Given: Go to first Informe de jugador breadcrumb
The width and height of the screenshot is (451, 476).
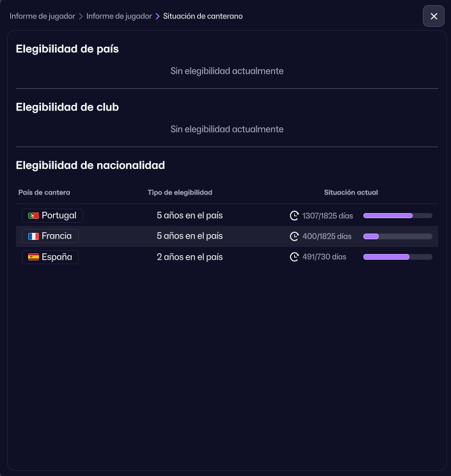Looking at the screenshot, I should pyautogui.click(x=42, y=16).
